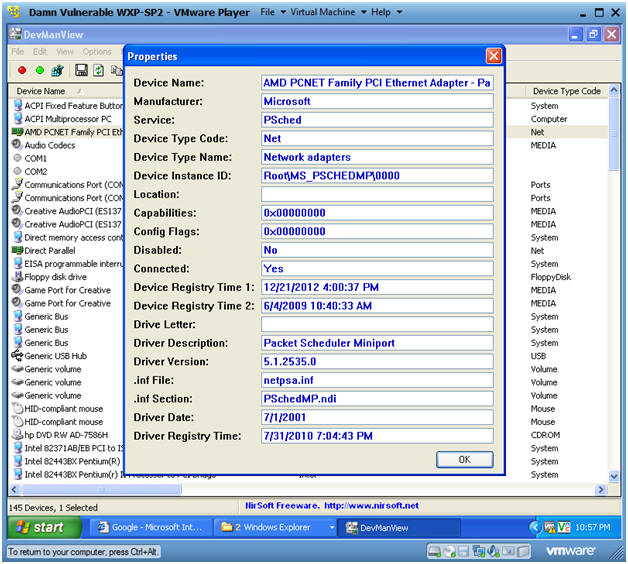The height and width of the screenshot is (564, 628).
Task: Click the VMware network adapter status icon
Action: [479, 552]
